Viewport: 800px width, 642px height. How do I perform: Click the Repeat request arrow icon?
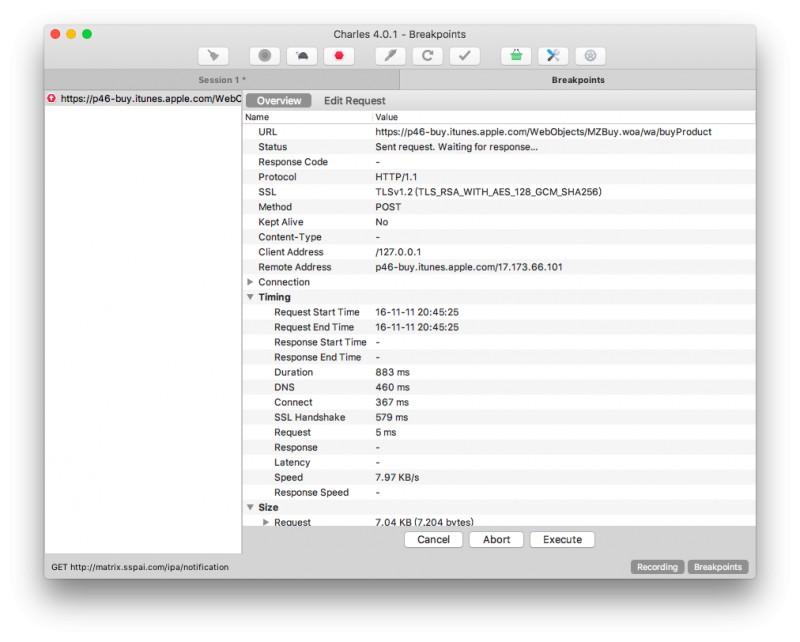[x=427, y=56]
